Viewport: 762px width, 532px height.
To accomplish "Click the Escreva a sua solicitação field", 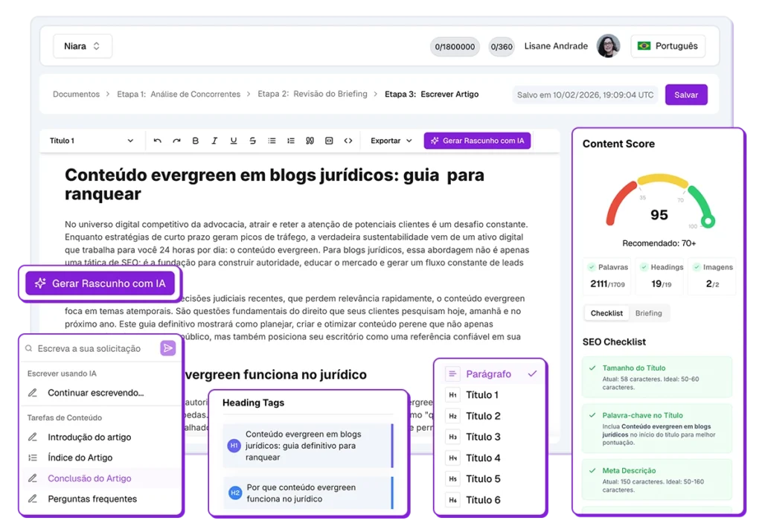I will 89,348.
